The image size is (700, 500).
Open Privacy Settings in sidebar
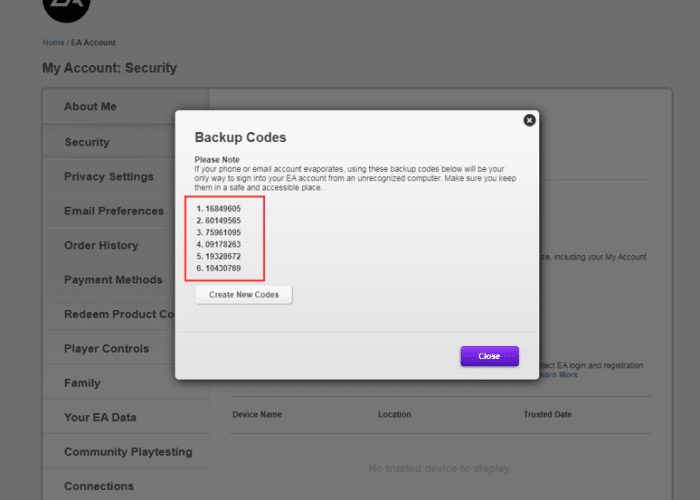pos(109,176)
